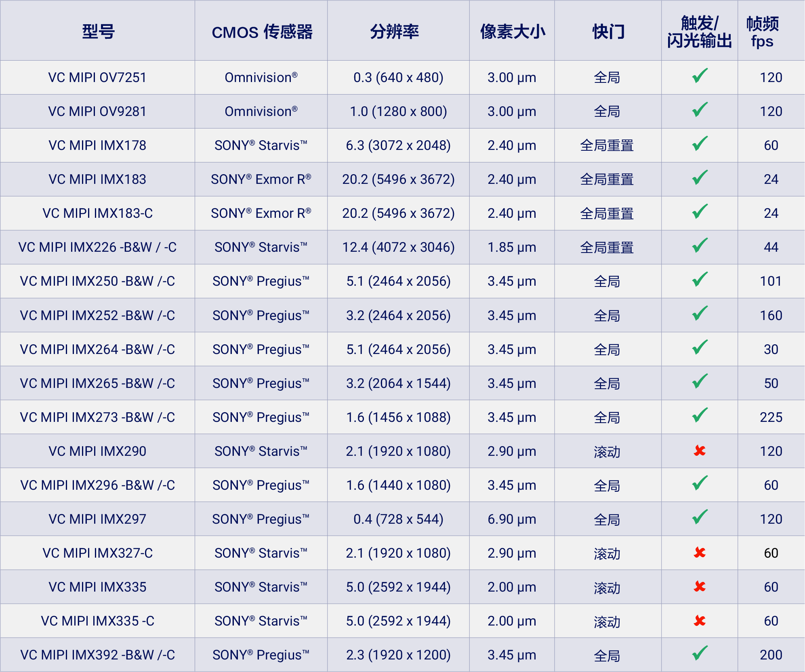Click the red cross in the VC MIPI IMX335 row

coord(700,586)
